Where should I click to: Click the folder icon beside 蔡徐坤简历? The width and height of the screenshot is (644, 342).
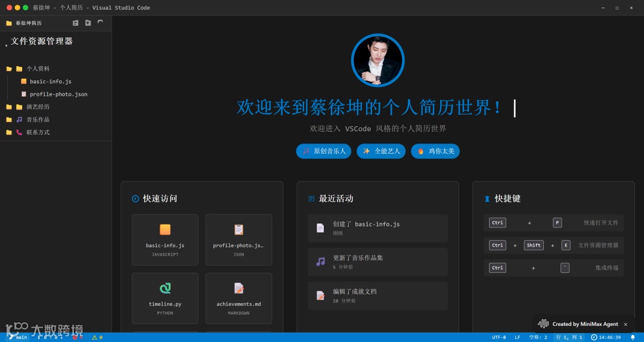tap(9, 23)
